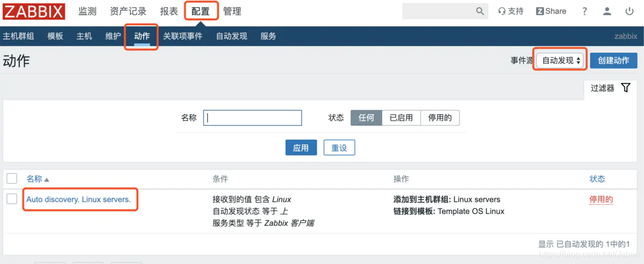The width and height of the screenshot is (644, 264).
Task: Click the zabbix server name label
Action: tap(626, 36)
